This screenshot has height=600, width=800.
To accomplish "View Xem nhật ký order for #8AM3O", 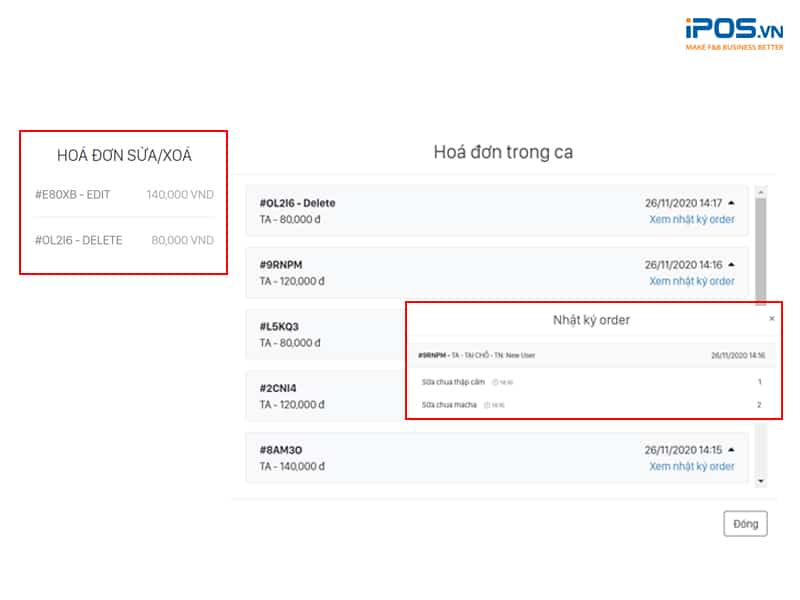I will click(x=691, y=466).
